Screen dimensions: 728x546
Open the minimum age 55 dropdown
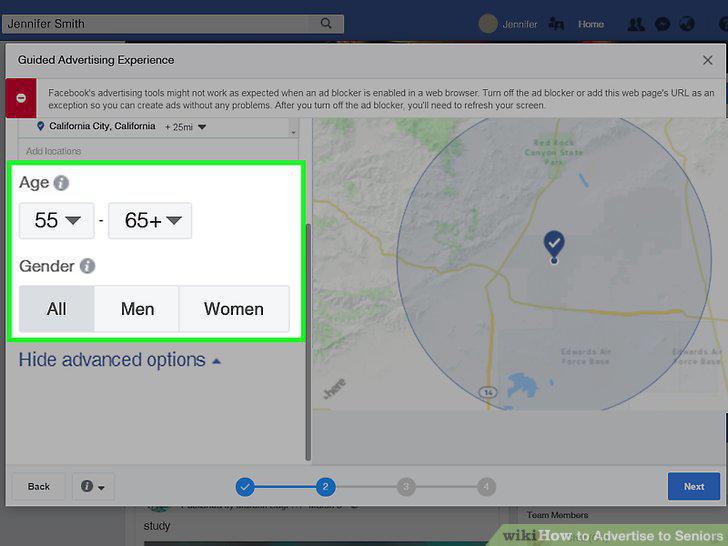coord(57,221)
